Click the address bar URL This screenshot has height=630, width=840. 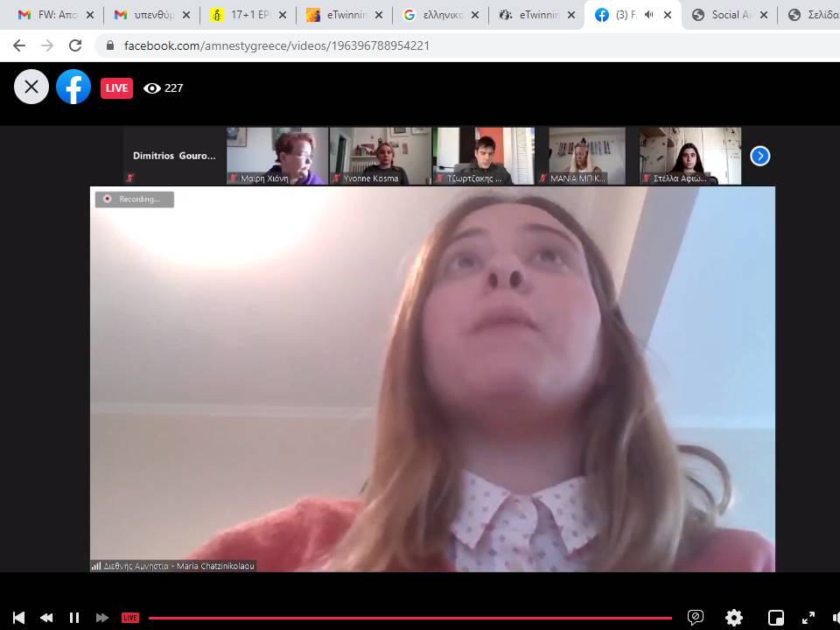point(276,45)
